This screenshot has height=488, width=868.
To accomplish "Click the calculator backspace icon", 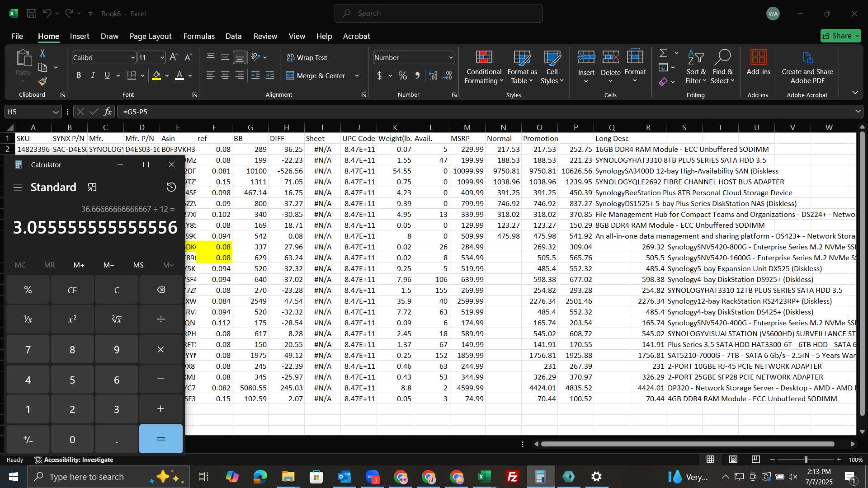I will point(161,290).
